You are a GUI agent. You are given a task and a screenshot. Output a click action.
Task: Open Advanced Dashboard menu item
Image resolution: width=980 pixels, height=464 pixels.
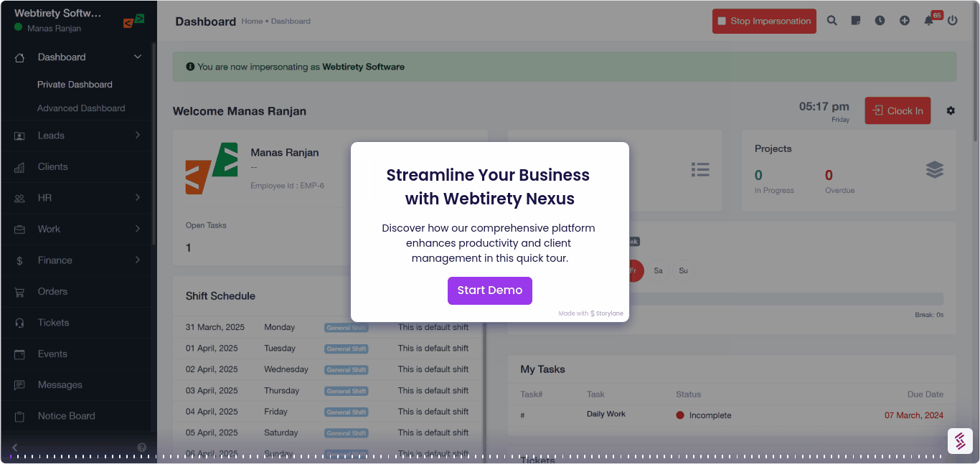click(81, 108)
